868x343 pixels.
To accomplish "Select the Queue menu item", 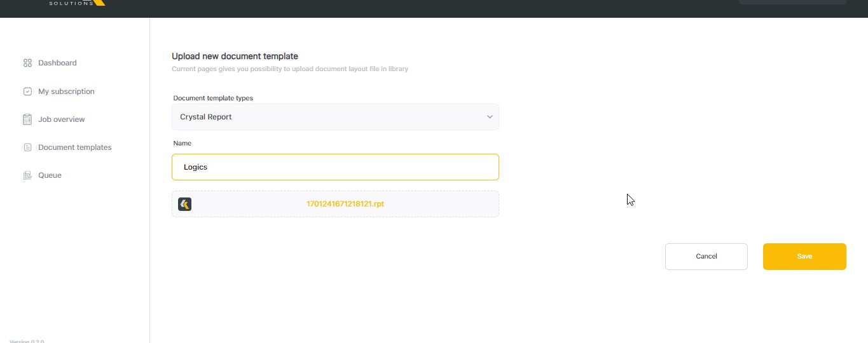I will point(50,175).
